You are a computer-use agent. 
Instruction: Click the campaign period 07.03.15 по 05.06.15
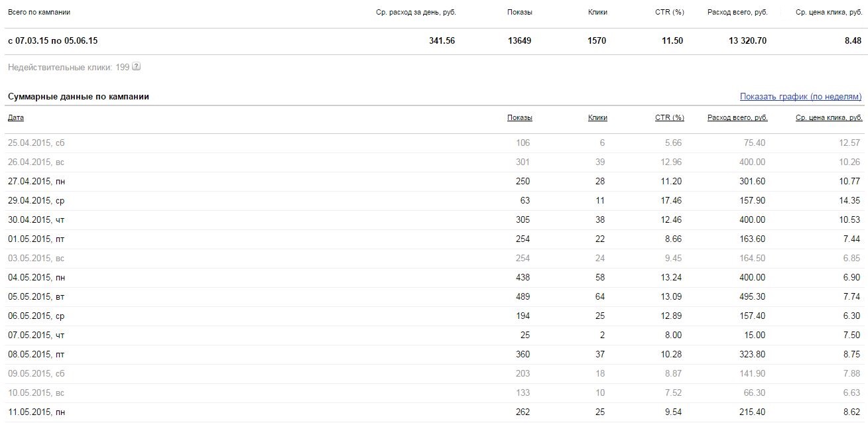[x=53, y=40]
